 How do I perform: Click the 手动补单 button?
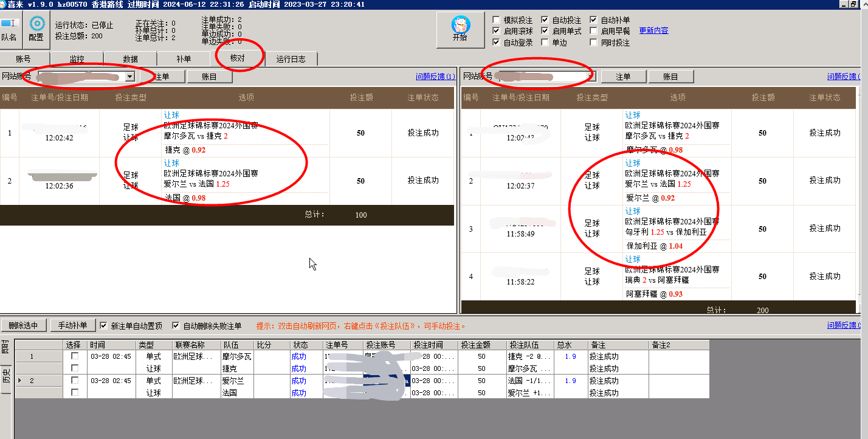pos(72,325)
